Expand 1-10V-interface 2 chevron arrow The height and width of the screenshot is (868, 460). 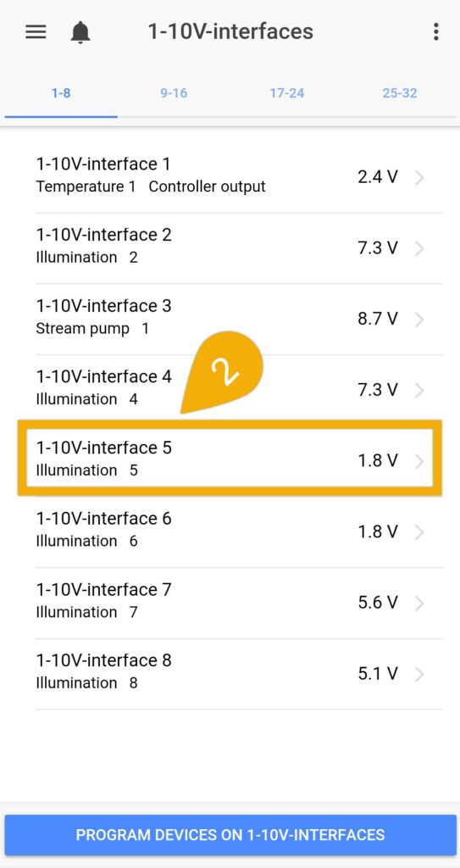coord(419,248)
